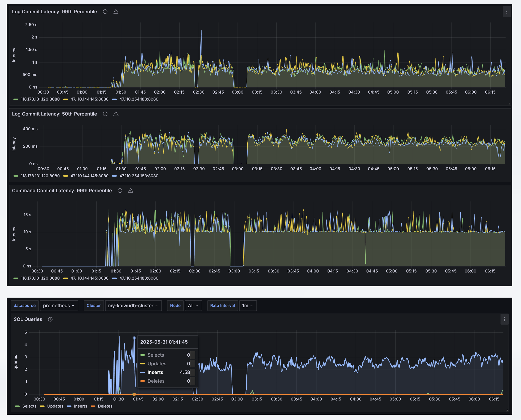Click the SQL Queries info icon
The height and width of the screenshot is (420, 521).
(x=50, y=319)
